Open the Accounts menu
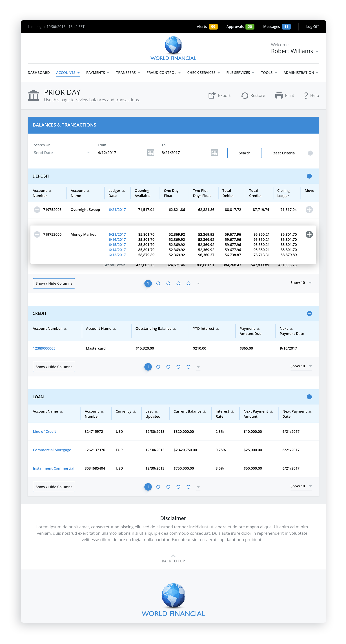Screen dimensions: 346x644 pyautogui.click(x=68, y=73)
